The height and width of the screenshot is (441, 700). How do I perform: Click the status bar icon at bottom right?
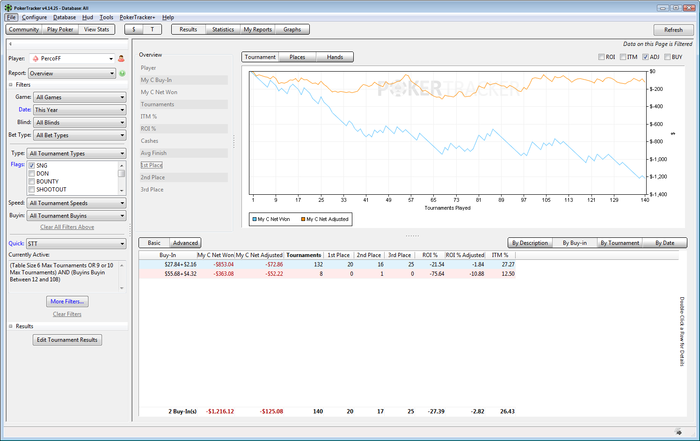(x=679, y=432)
